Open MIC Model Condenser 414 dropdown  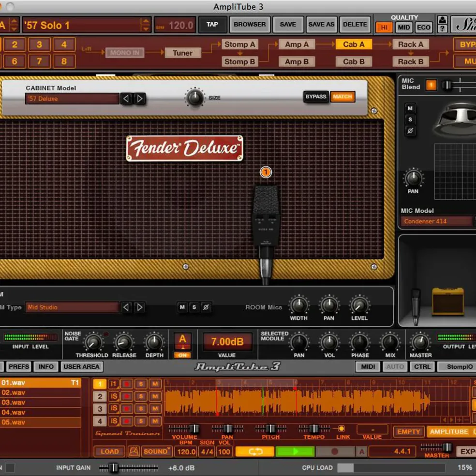[437, 221]
